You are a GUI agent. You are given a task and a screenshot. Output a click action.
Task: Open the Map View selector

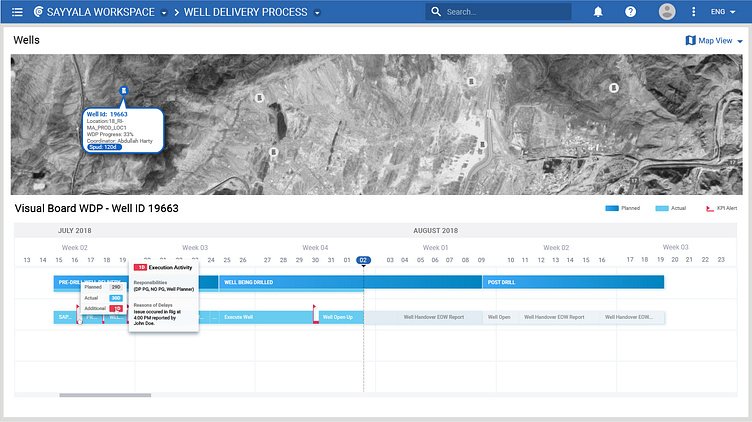(715, 41)
